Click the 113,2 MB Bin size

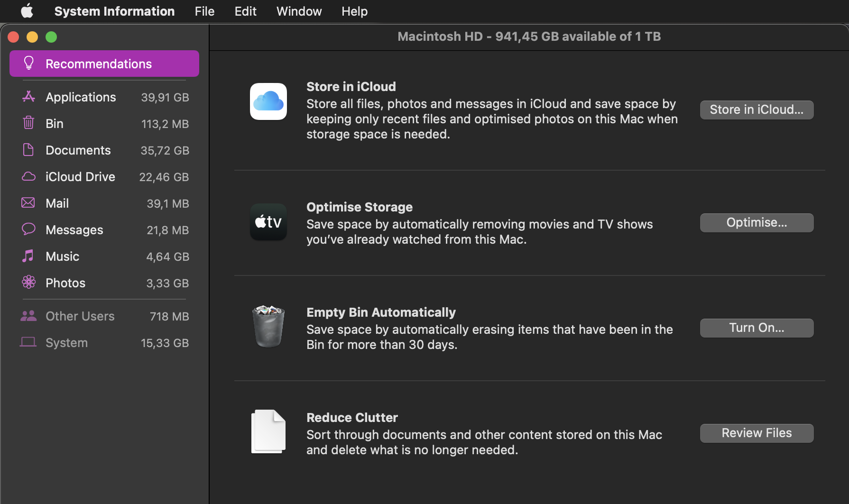(165, 124)
